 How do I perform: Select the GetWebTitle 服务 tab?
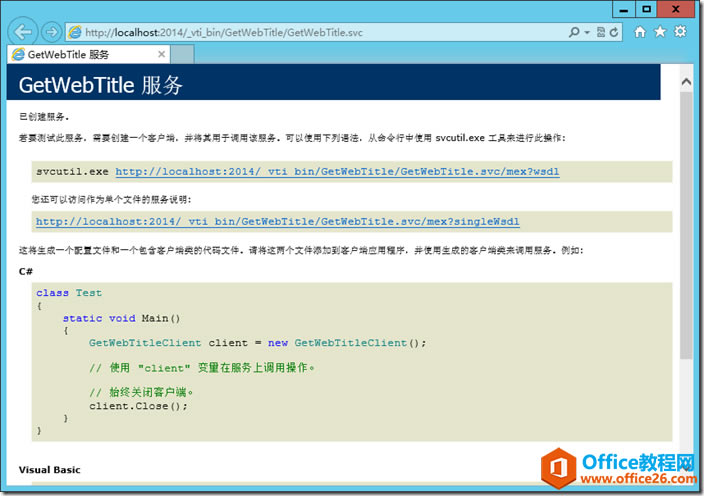(x=88, y=54)
